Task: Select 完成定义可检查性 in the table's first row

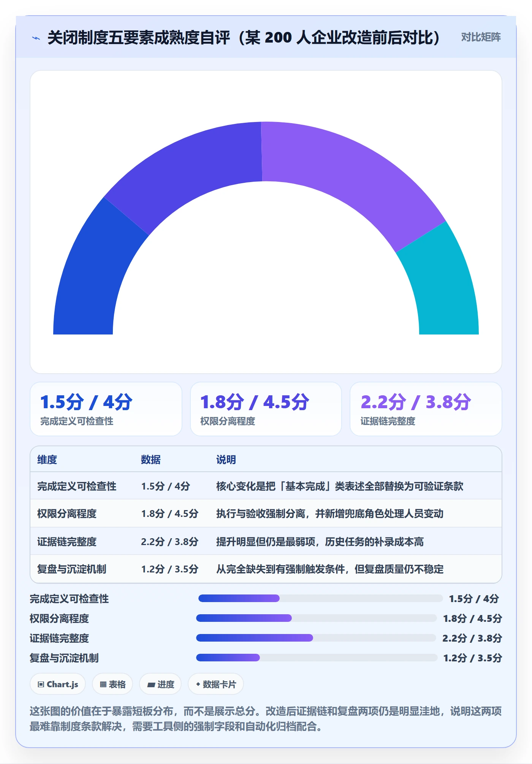Action: tap(77, 486)
